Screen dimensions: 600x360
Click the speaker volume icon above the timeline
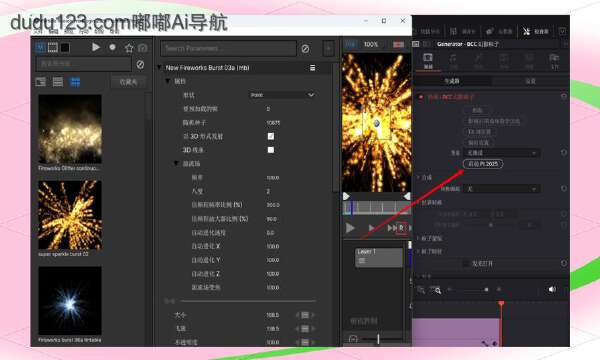tap(552, 289)
